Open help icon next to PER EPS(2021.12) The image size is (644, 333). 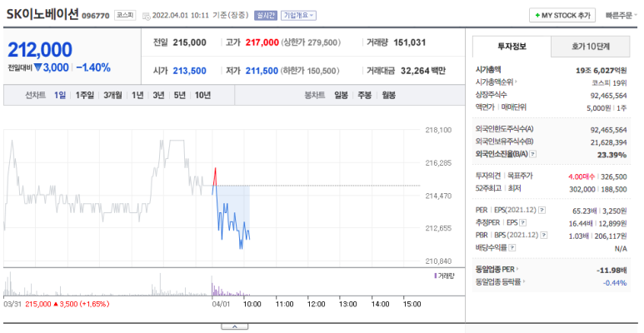point(542,211)
